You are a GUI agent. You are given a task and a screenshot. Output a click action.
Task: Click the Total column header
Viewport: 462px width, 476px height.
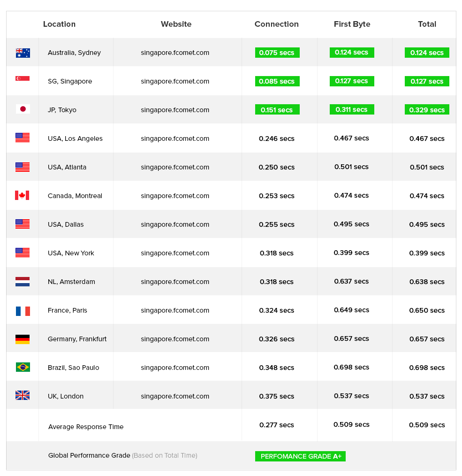tap(427, 24)
